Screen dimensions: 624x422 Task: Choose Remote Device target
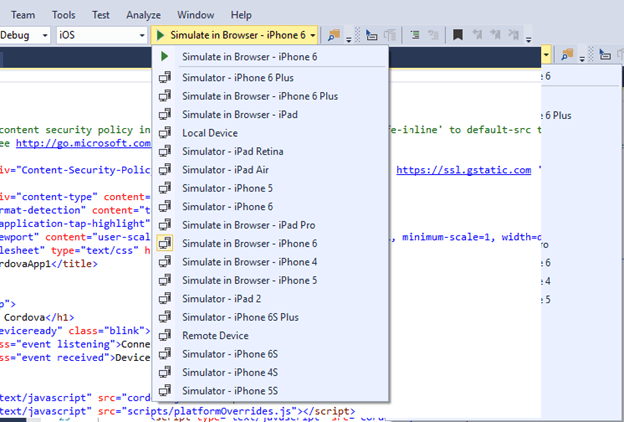tap(270, 336)
